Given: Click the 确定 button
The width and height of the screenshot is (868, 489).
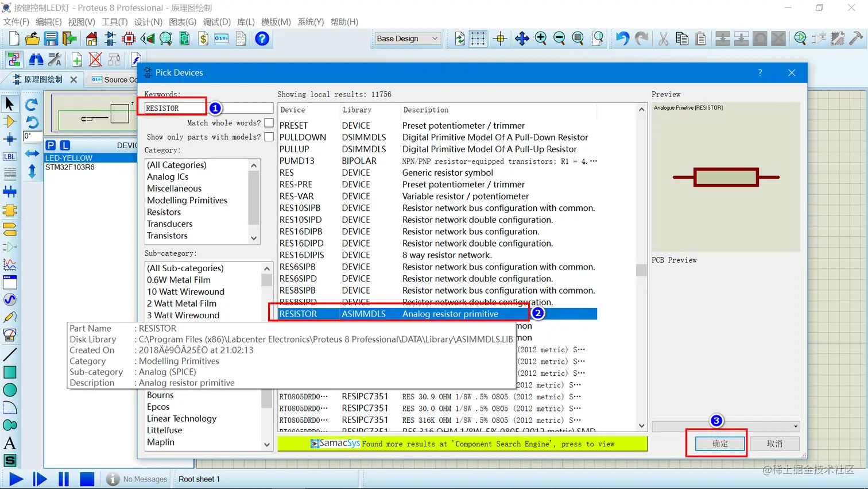Looking at the screenshot, I should (720, 444).
